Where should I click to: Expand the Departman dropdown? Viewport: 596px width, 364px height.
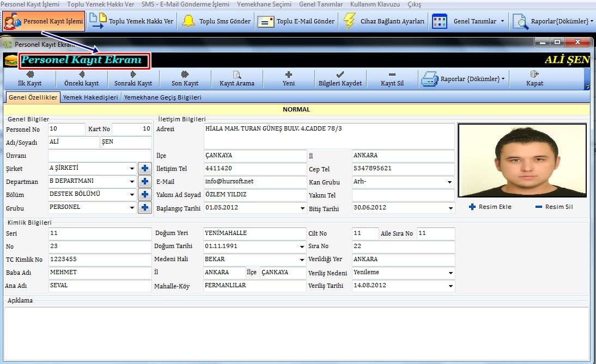pyautogui.click(x=132, y=182)
